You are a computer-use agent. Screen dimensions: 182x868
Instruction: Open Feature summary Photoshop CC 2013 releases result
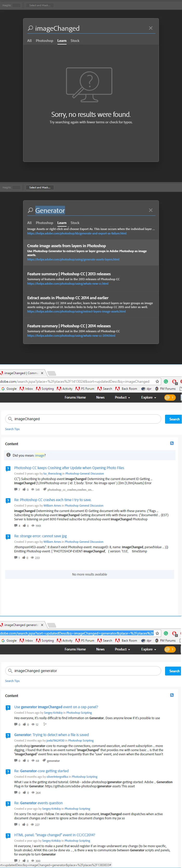69,274
